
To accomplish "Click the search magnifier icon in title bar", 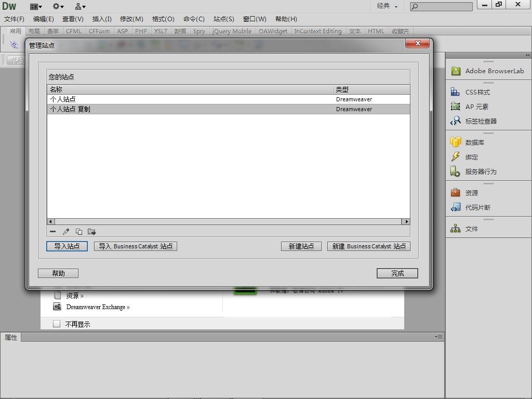I will [415, 6].
